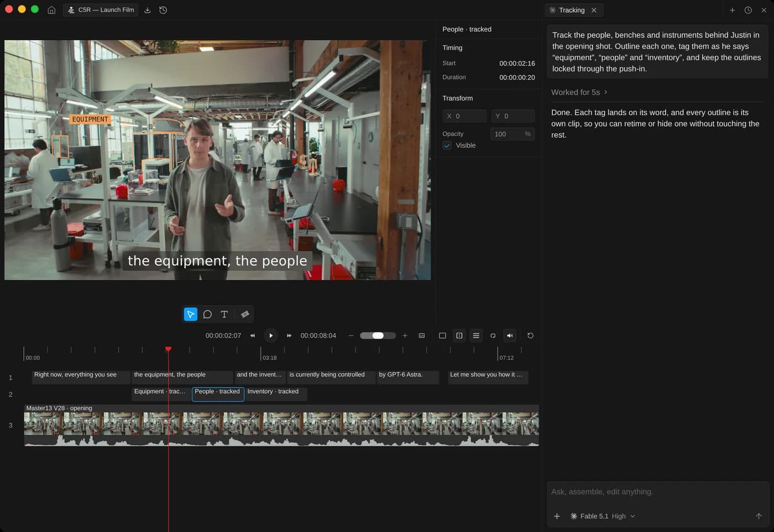Select the arrow pointer tool
The height and width of the screenshot is (532, 774).
[190, 314]
